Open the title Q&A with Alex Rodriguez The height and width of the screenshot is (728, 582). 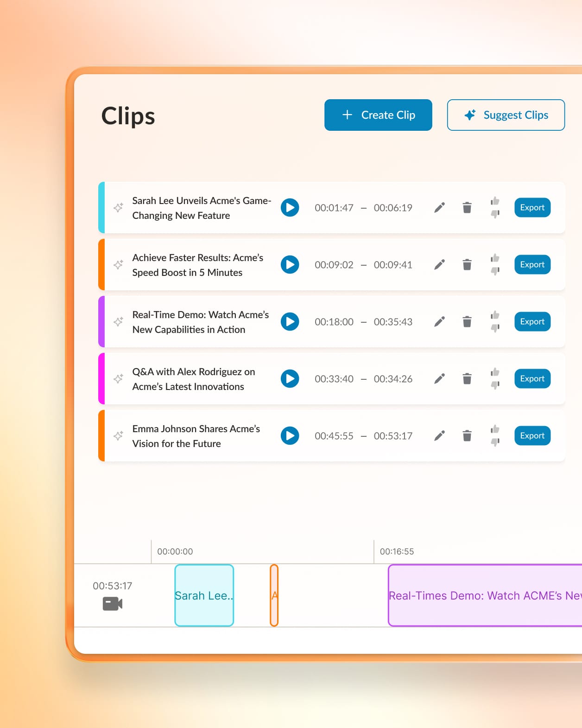click(x=194, y=379)
